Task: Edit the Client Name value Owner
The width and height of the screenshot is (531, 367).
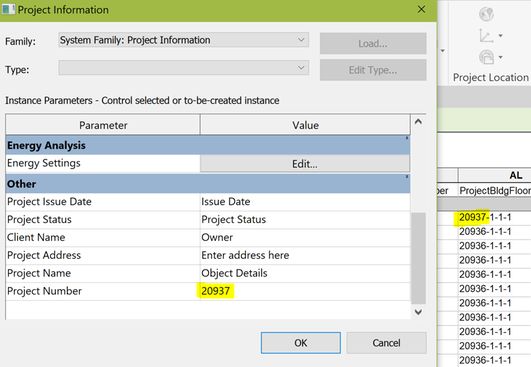Action: click(305, 238)
